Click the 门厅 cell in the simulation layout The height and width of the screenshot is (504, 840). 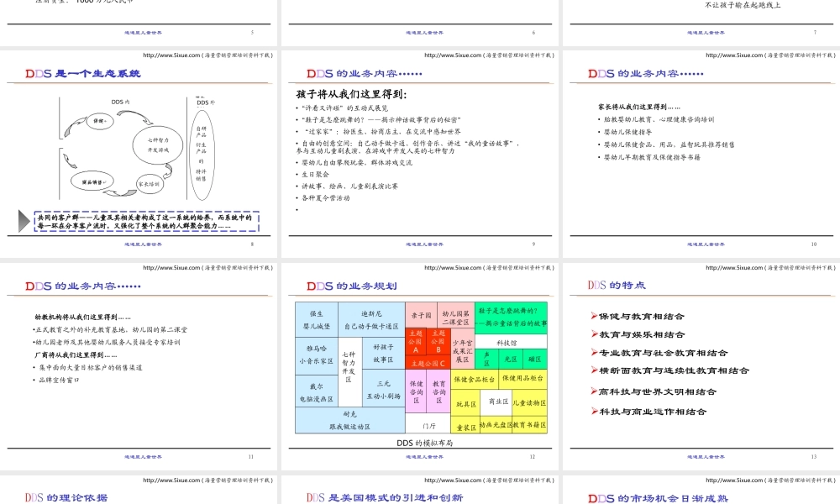[x=428, y=425]
